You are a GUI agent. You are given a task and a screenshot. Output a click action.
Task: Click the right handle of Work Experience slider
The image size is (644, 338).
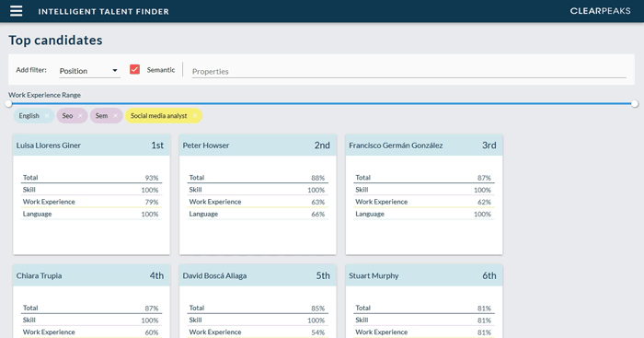(x=635, y=104)
